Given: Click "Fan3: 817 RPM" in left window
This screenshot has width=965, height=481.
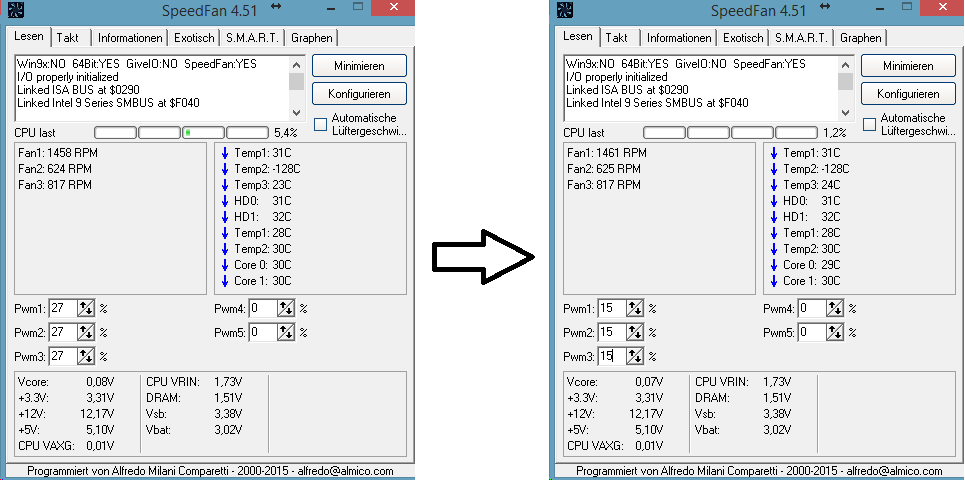Looking at the screenshot, I should pos(54,185).
